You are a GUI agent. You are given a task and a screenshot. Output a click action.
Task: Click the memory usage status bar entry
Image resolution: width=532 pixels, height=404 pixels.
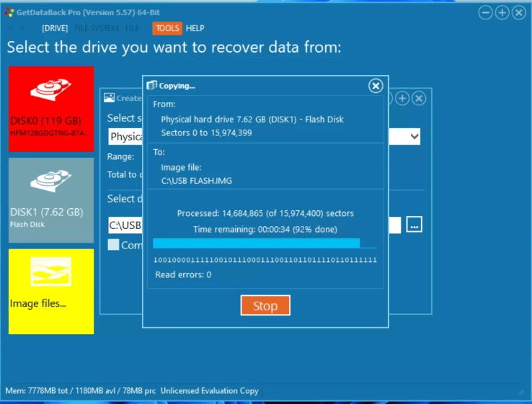tap(81, 391)
